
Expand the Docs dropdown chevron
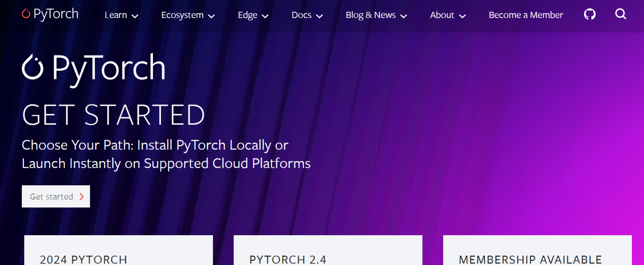319,16
